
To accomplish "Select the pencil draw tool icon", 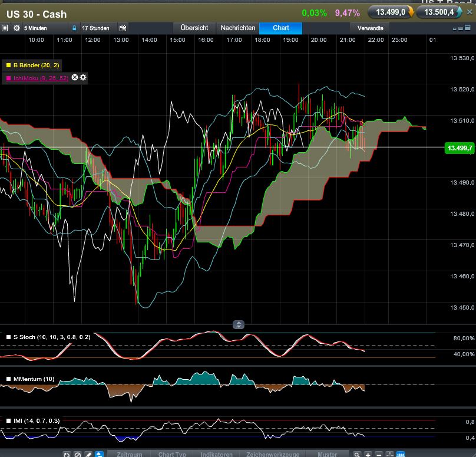I will (88, 455).
